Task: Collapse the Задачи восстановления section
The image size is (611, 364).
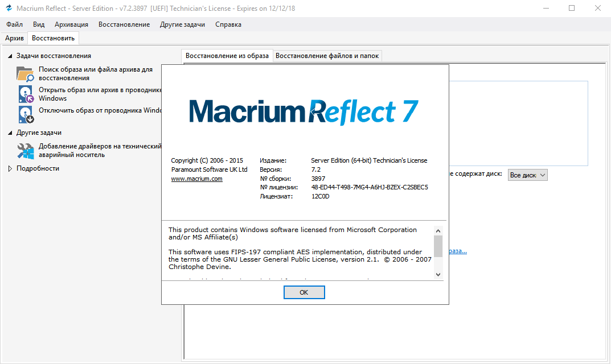Action: click(10, 56)
